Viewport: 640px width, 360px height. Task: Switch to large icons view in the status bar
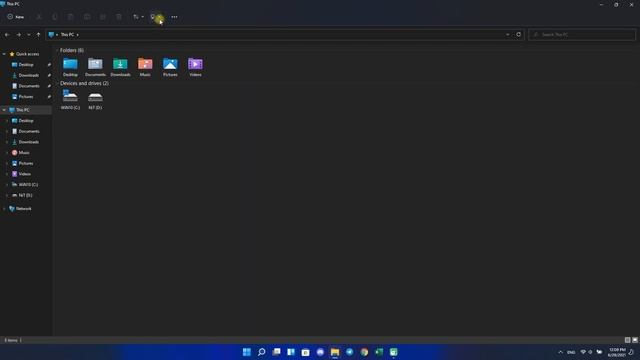[x=635, y=340]
